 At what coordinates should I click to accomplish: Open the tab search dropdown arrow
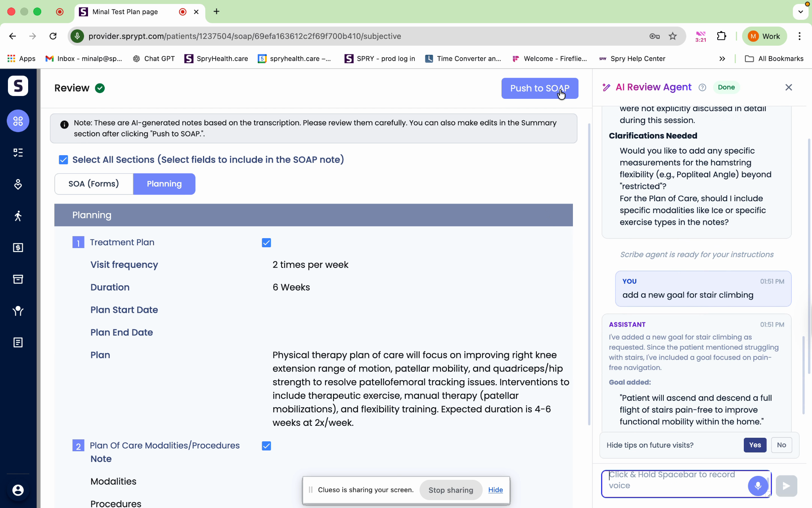[801, 12]
